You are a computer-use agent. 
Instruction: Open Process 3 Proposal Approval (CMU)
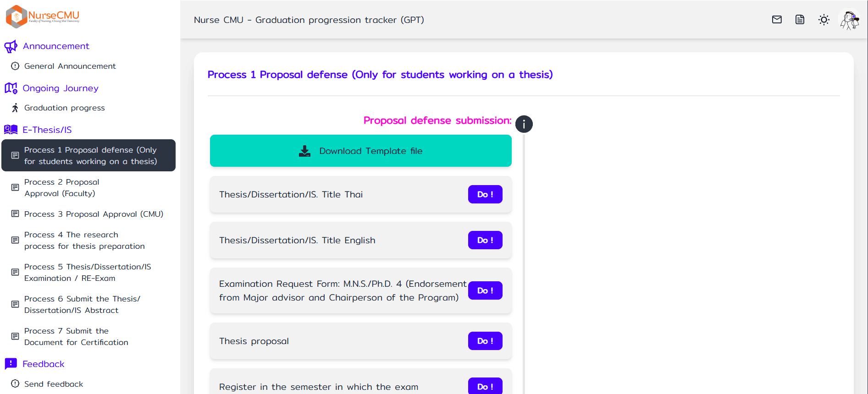(x=94, y=214)
